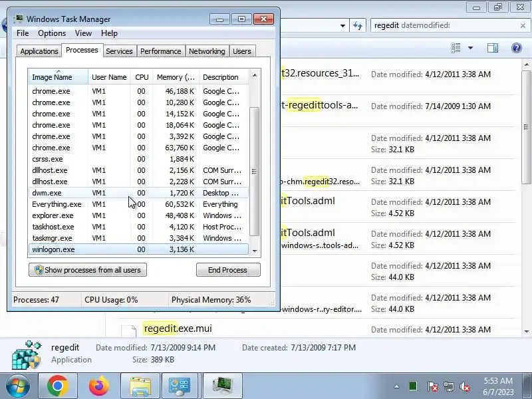Open the View menu in Task Manager
Viewport: 532px width, 399px height.
tap(83, 33)
